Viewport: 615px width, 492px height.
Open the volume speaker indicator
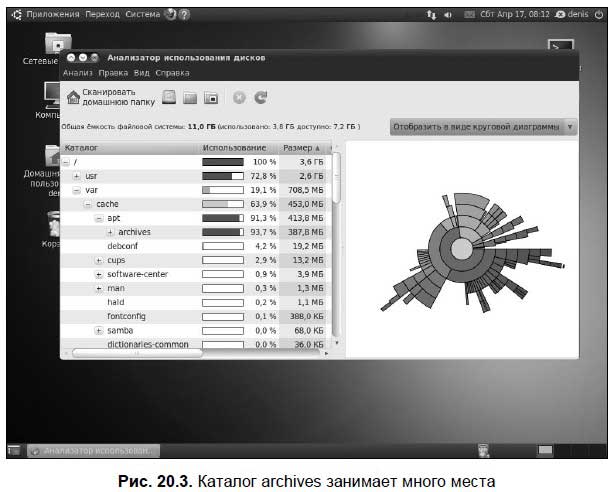[x=448, y=15]
